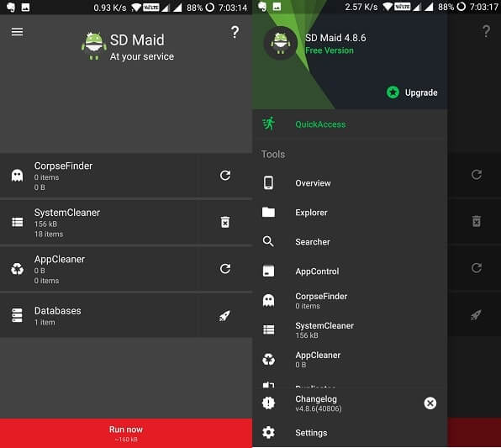Delete SystemCleaner results with trash icon
The height and width of the screenshot is (448, 501).
(225, 222)
